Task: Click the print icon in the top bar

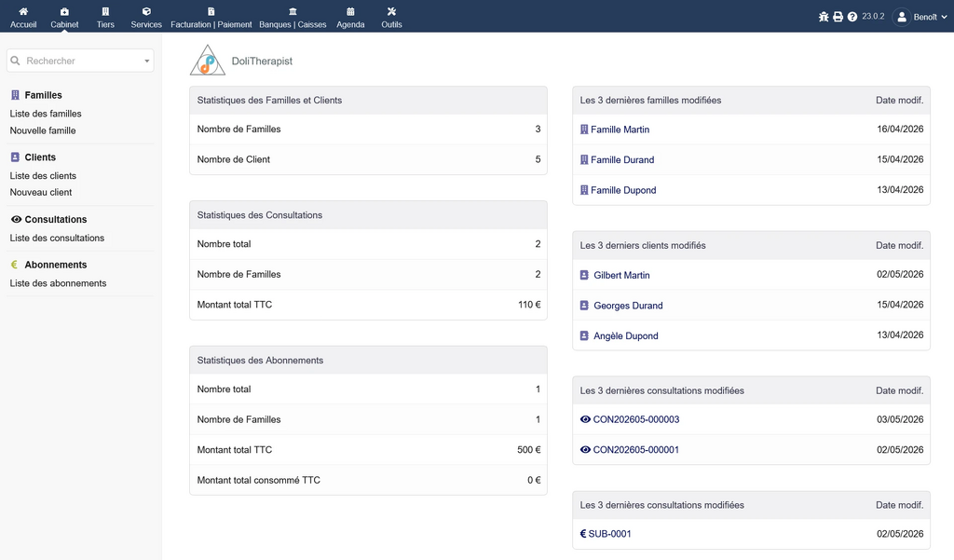Action: (x=838, y=17)
